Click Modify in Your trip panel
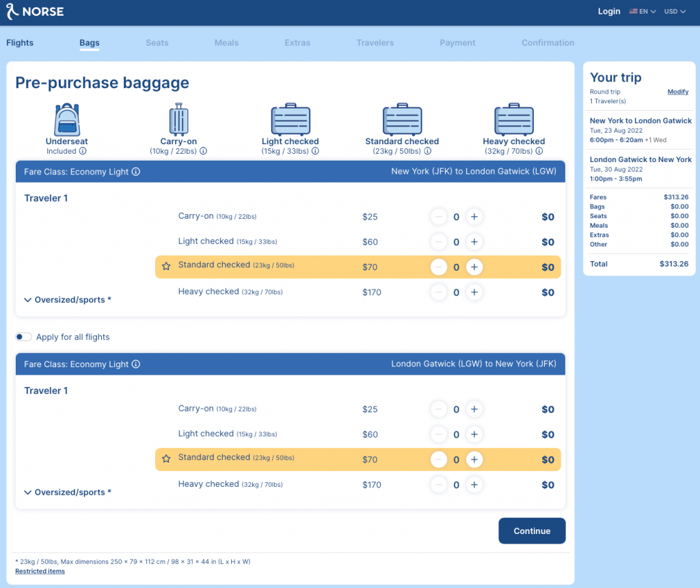 pyautogui.click(x=678, y=92)
